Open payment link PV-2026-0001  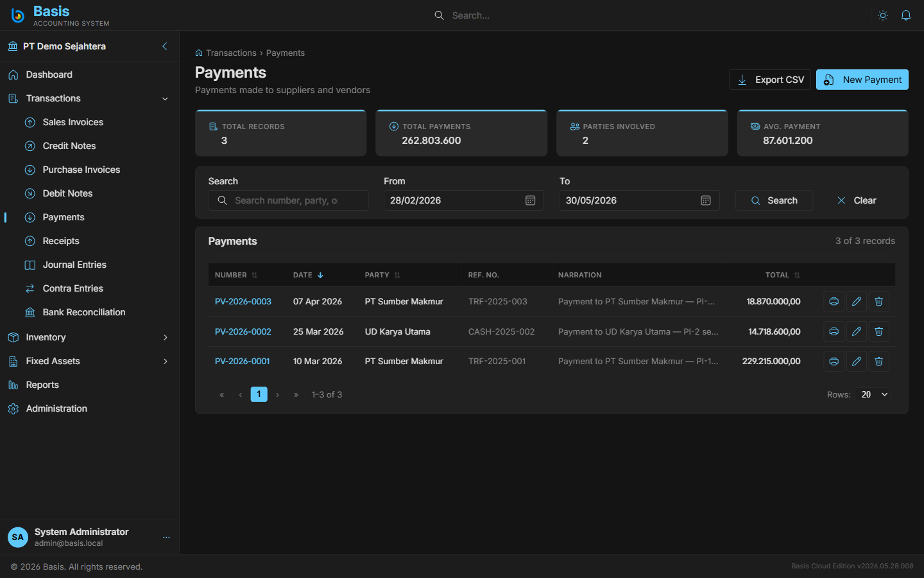point(243,362)
